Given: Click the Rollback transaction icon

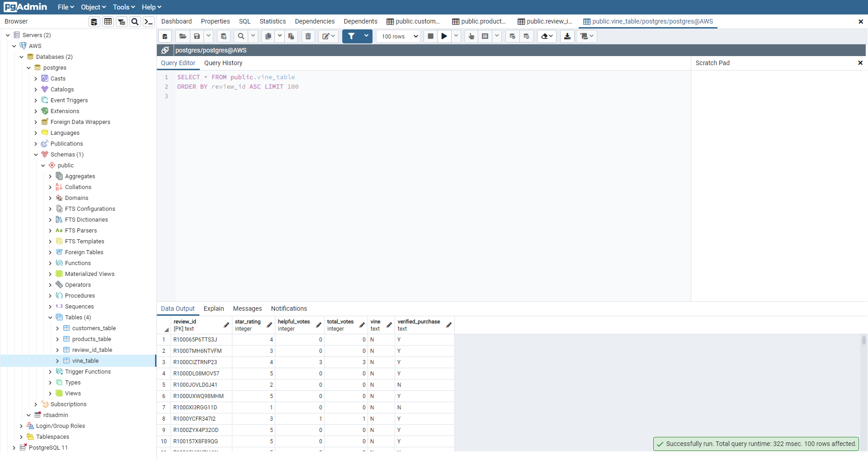Looking at the screenshot, I should (x=527, y=36).
